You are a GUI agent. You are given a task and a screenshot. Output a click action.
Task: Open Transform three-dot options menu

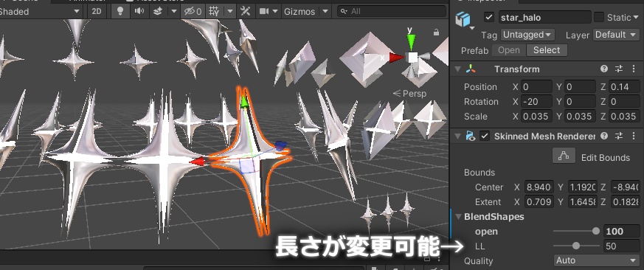click(634, 69)
